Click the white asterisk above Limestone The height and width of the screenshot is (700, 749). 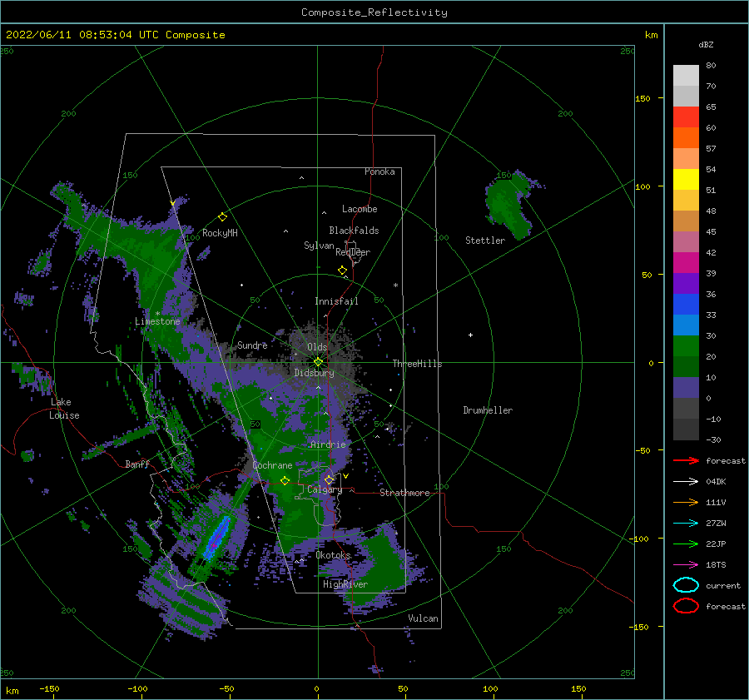157,314
